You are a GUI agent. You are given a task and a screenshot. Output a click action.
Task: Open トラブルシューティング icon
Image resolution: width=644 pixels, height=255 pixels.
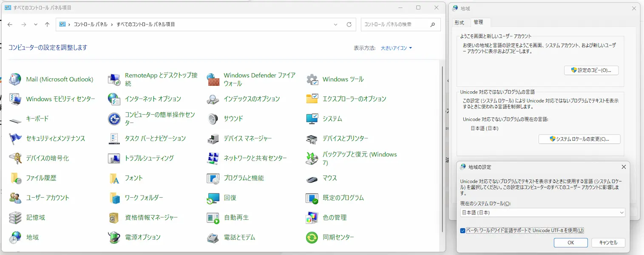(114, 158)
